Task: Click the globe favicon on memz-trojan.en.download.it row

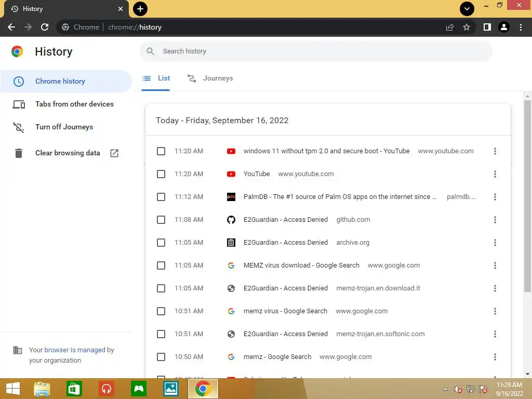Action: (x=231, y=288)
